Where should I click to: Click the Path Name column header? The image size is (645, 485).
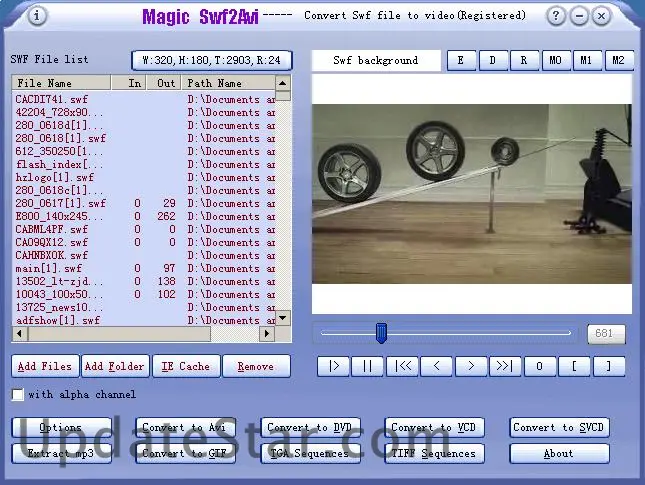(x=229, y=83)
